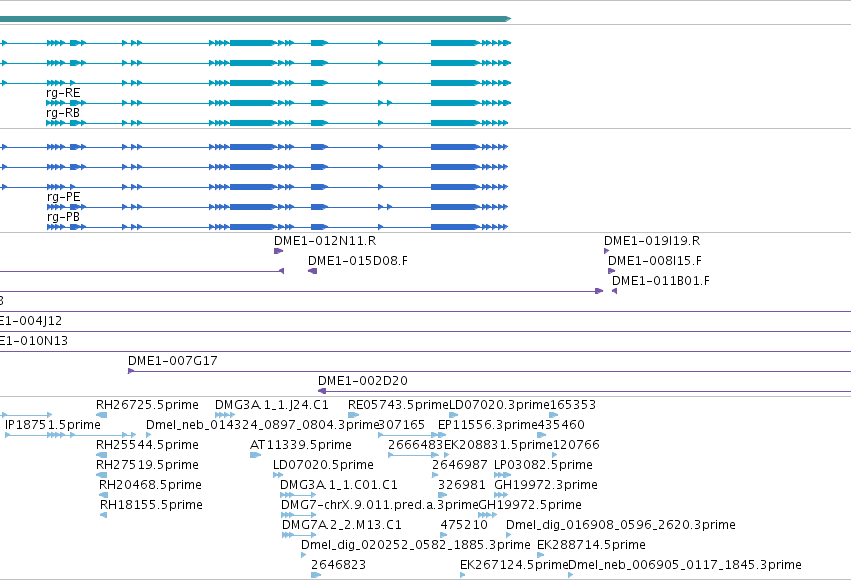Select the DMG3A.1_1.C01.C1 feature label
This screenshot has width=851, height=580.
pos(338,485)
